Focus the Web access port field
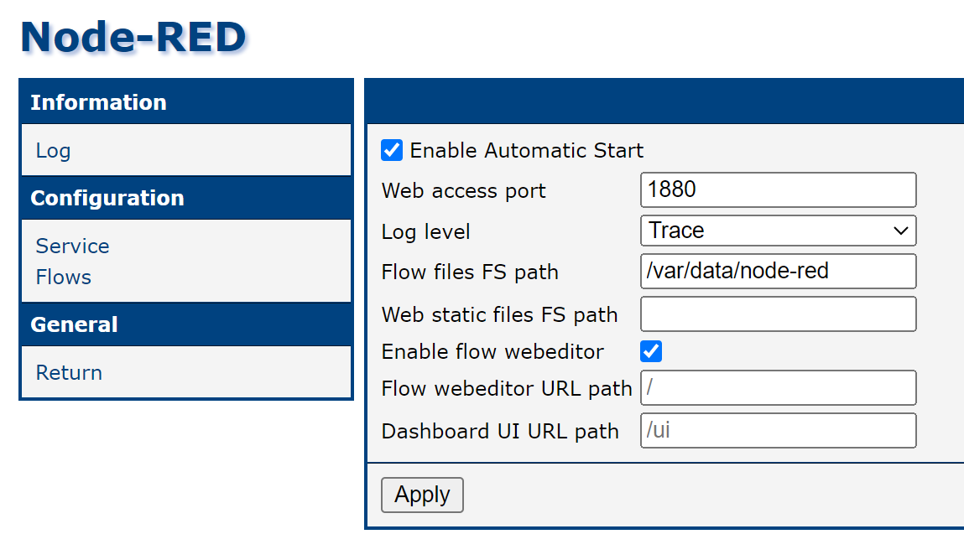This screenshot has height=560, width=964. [x=778, y=190]
